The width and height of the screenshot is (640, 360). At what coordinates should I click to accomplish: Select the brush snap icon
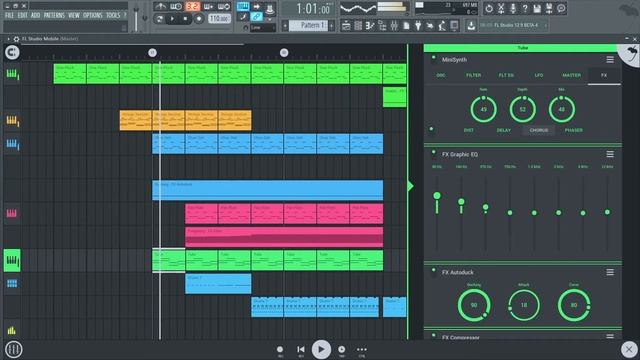tap(243, 17)
